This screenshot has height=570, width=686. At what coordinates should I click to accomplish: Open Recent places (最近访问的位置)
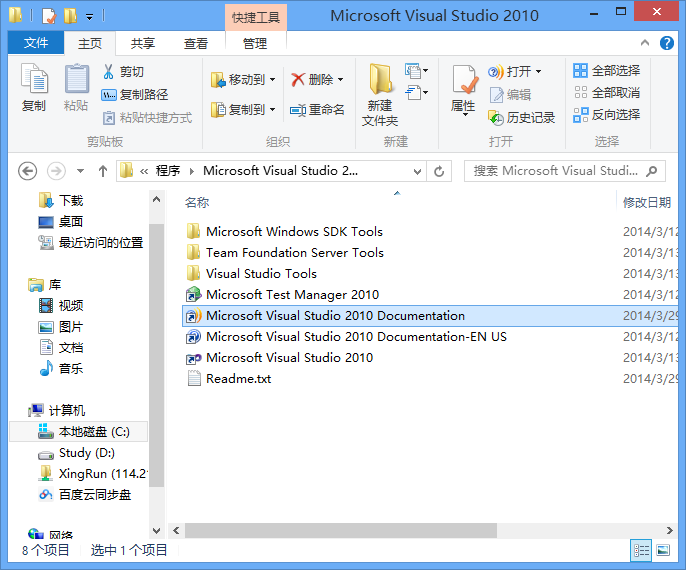[91, 242]
